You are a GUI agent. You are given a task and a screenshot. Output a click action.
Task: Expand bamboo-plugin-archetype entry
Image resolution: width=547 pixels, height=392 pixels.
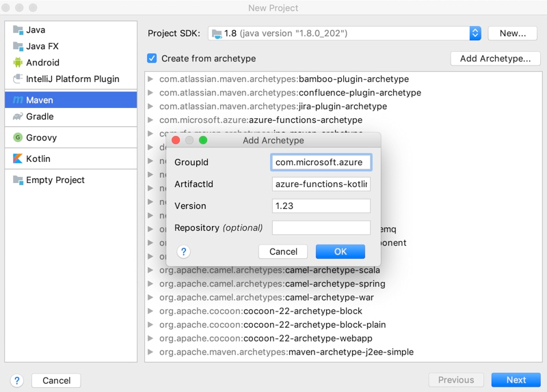[150, 79]
